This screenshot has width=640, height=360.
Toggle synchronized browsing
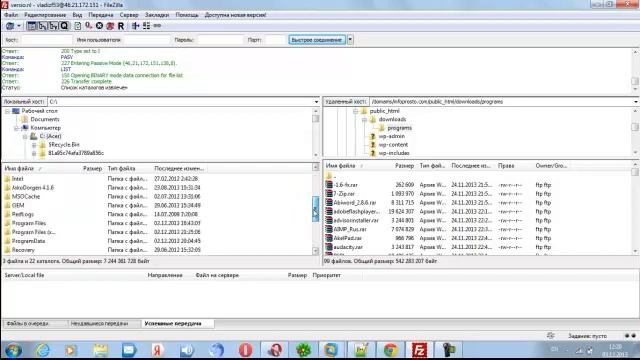point(157,26)
